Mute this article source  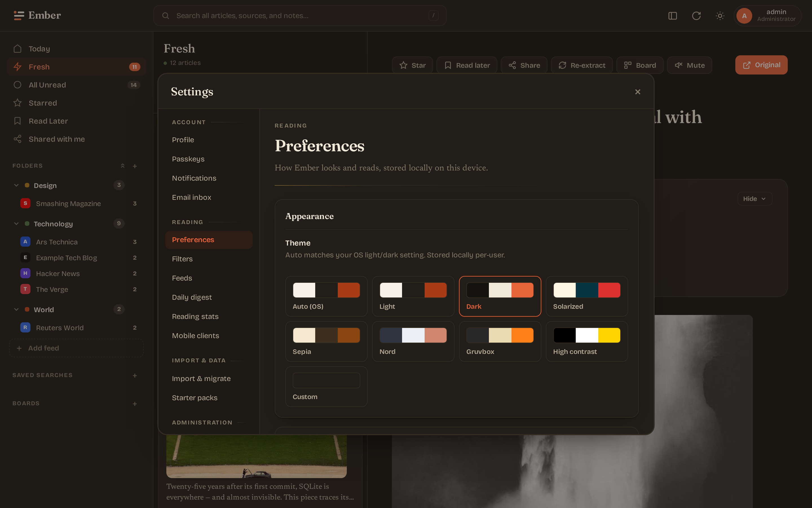click(x=690, y=65)
